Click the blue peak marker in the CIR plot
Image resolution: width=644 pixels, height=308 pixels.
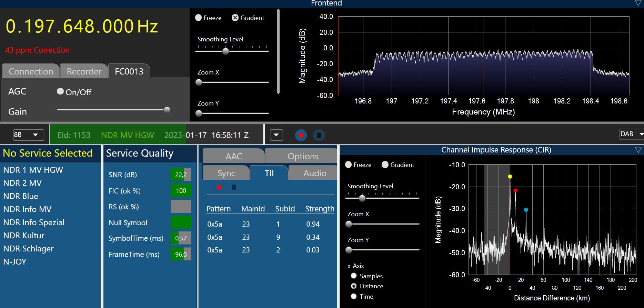(526, 210)
